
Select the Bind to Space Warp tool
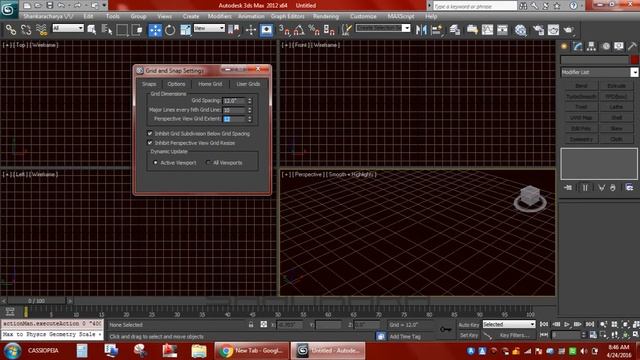(41, 30)
